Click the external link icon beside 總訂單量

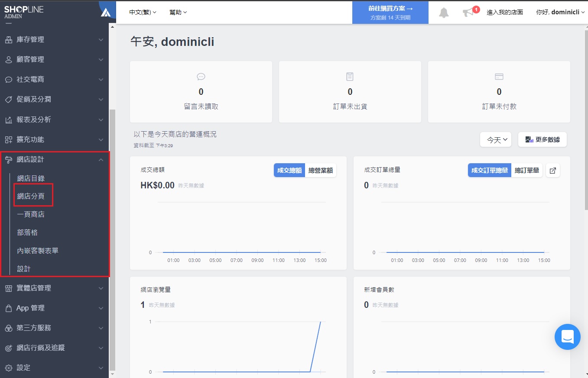(552, 171)
